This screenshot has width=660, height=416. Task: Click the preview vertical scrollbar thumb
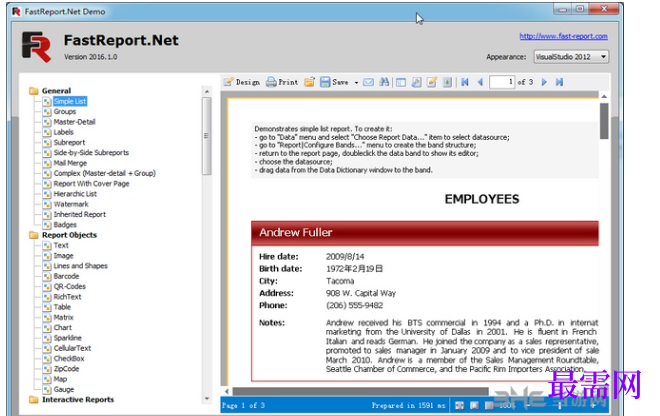point(604,121)
